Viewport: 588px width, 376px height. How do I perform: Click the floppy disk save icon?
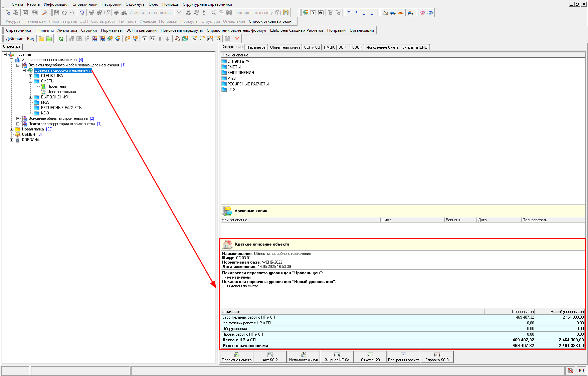pyautogui.click(x=57, y=13)
